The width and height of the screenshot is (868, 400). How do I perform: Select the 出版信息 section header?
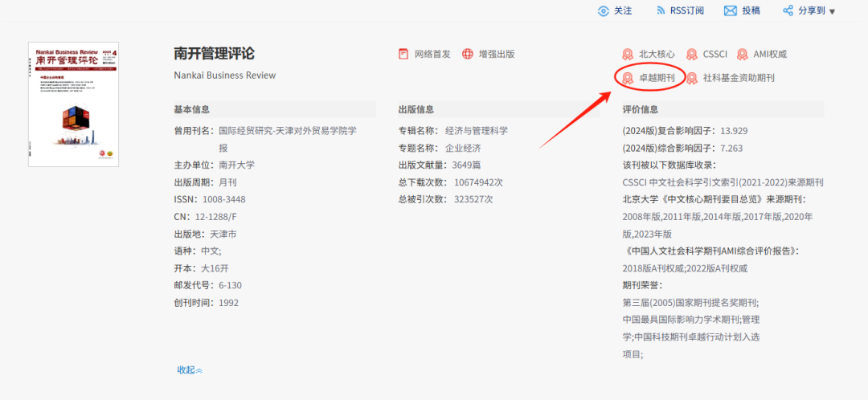click(x=499, y=109)
